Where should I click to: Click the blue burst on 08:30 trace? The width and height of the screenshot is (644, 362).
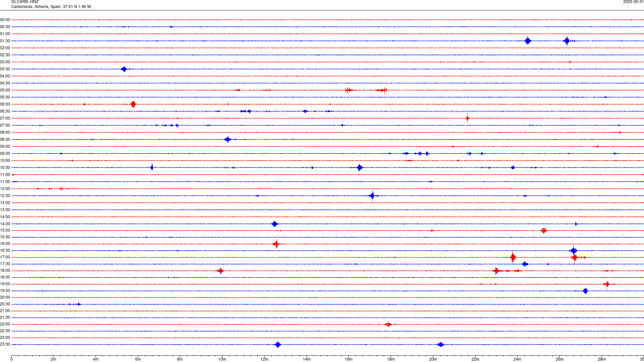228,139
